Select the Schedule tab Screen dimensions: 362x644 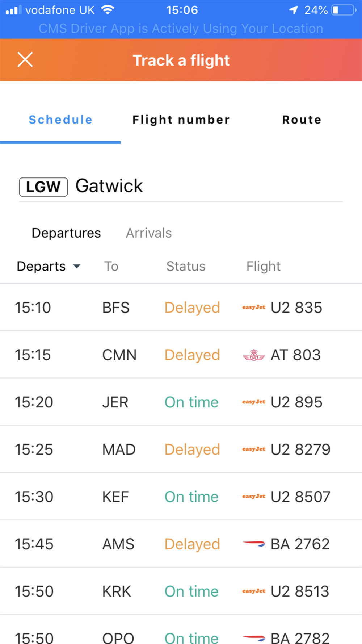[60, 120]
